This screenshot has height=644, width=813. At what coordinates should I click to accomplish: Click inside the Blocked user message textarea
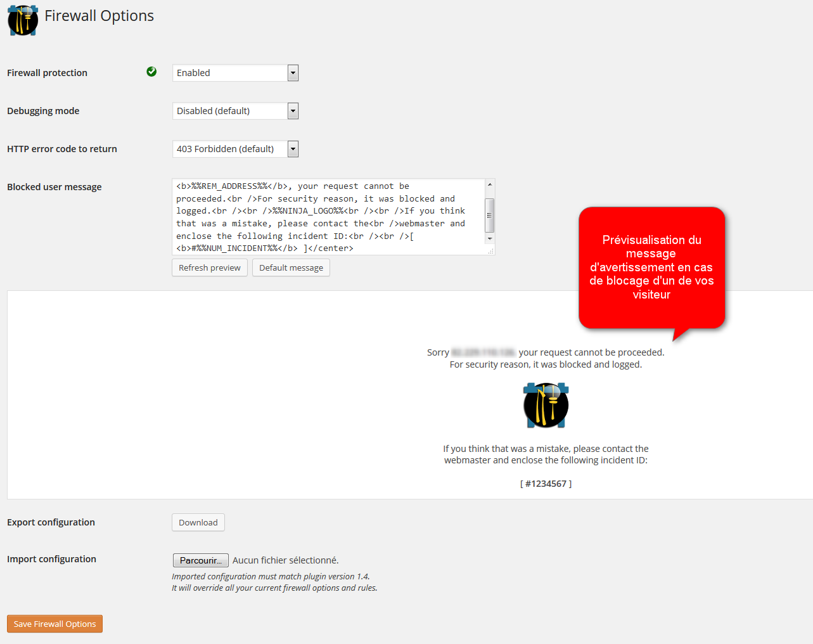[x=328, y=217]
